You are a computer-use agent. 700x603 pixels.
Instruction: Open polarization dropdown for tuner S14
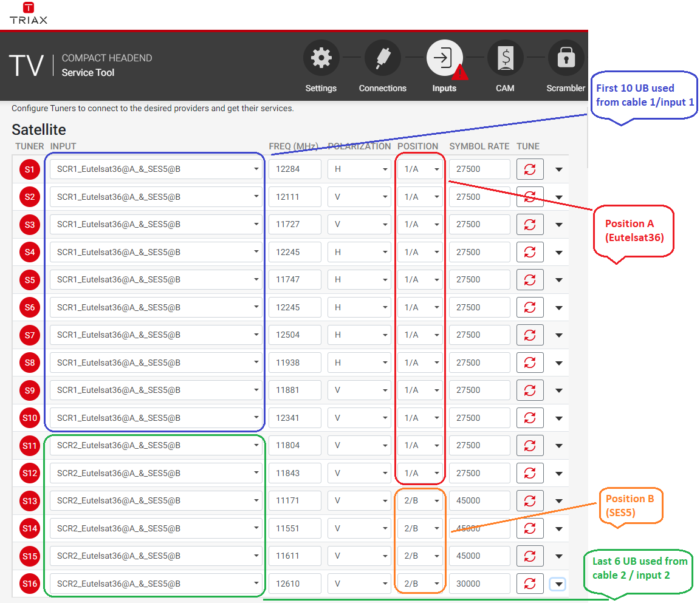click(359, 528)
